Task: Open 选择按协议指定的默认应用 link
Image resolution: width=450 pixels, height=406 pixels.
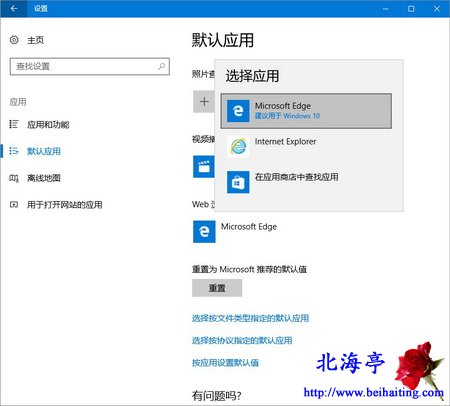Action: tap(242, 340)
